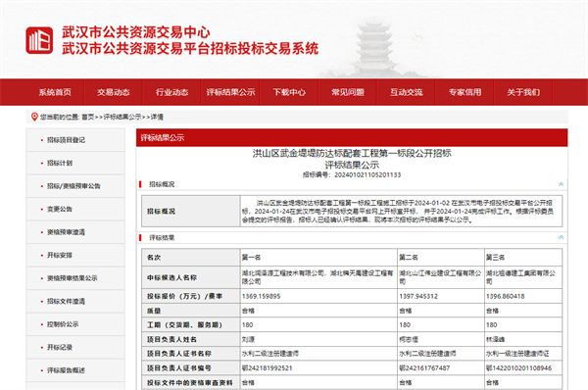The image size is (588, 390).
Task: Click the red Wuhan trading center logo
Action: pos(39,40)
